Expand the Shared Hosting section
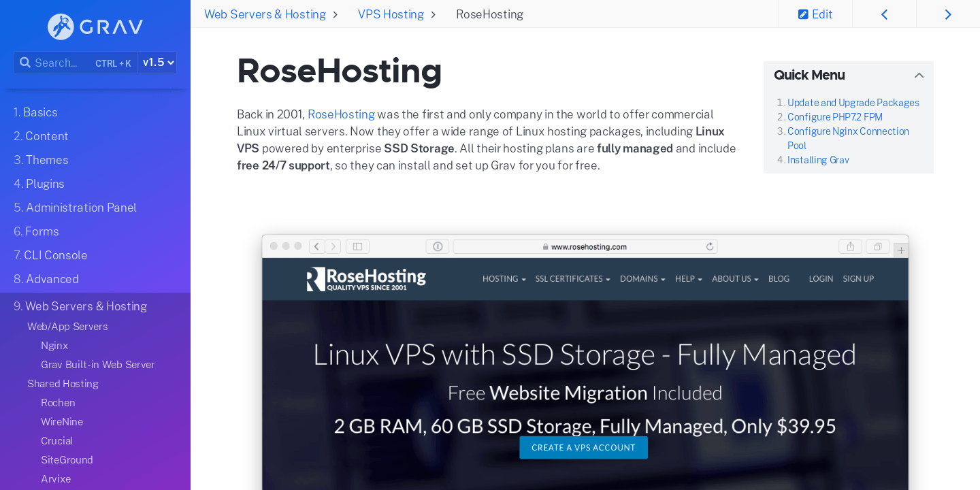Image resolution: width=980 pixels, height=490 pixels. [63, 383]
